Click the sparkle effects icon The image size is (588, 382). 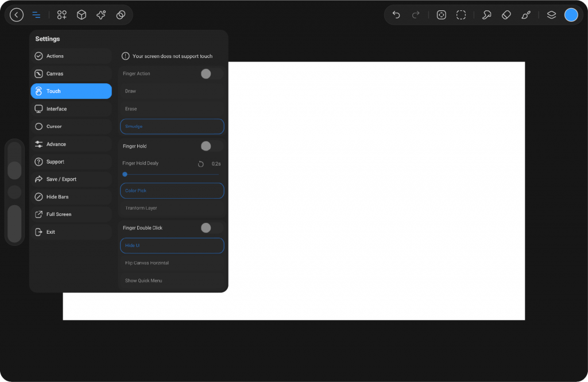101,15
